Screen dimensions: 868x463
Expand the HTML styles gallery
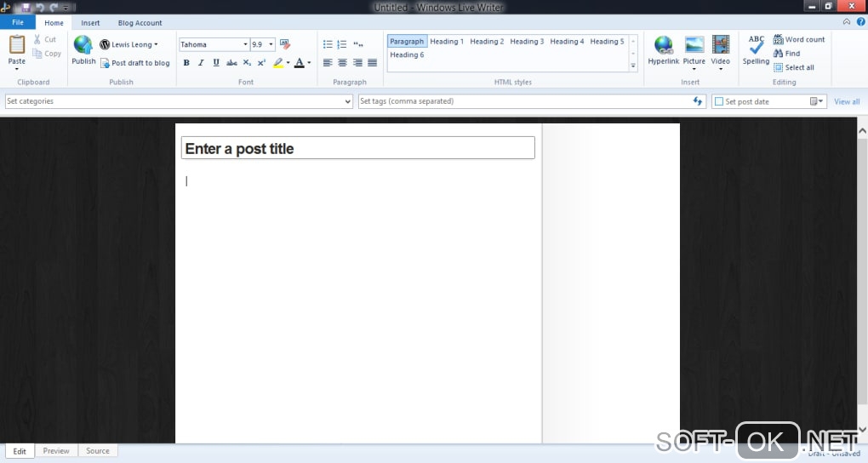tap(633, 66)
